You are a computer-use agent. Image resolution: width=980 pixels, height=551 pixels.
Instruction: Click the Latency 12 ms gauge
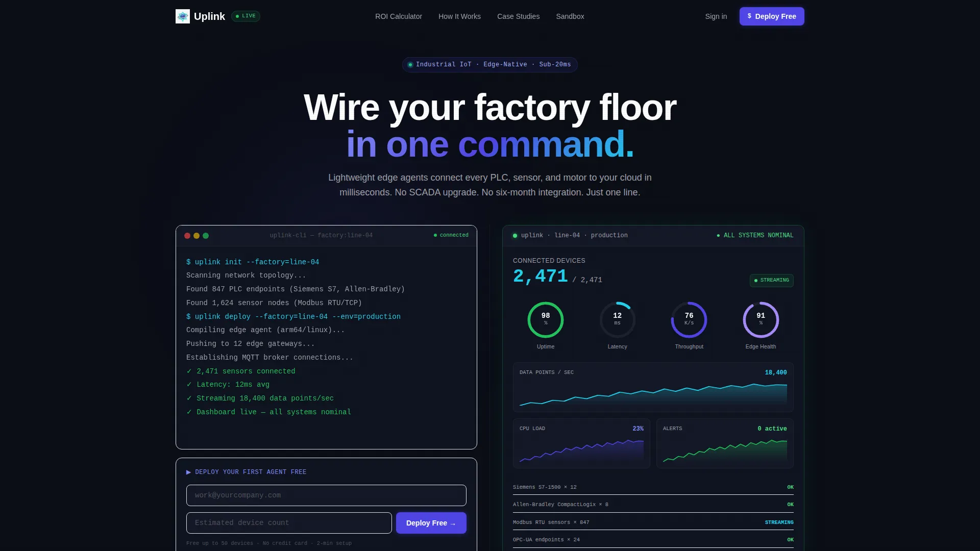[618, 320]
